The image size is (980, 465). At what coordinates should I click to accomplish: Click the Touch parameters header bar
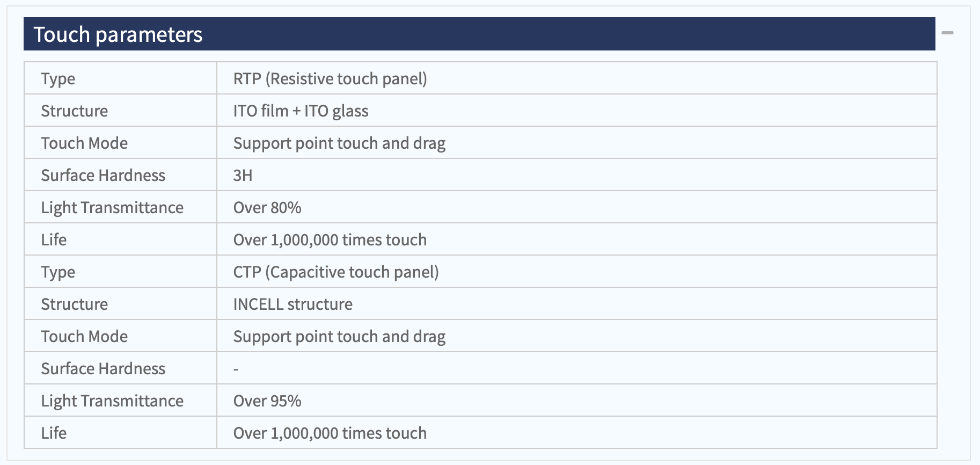pyautogui.click(x=479, y=34)
